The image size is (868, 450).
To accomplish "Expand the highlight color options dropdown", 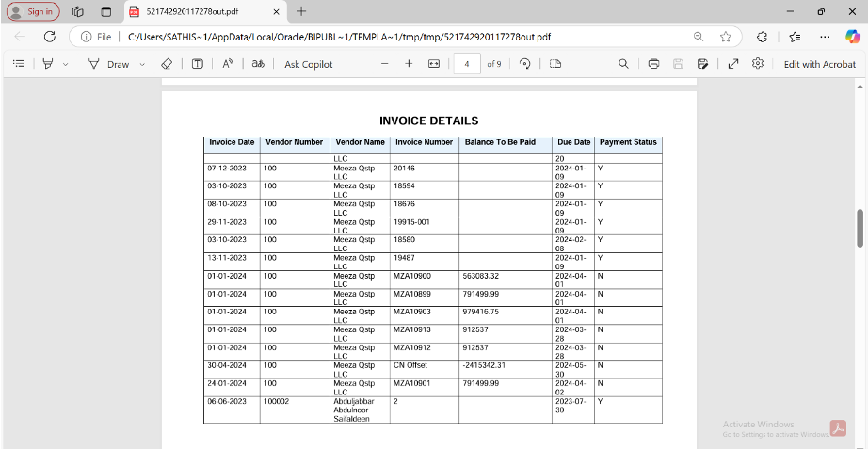I will pyautogui.click(x=65, y=64).
